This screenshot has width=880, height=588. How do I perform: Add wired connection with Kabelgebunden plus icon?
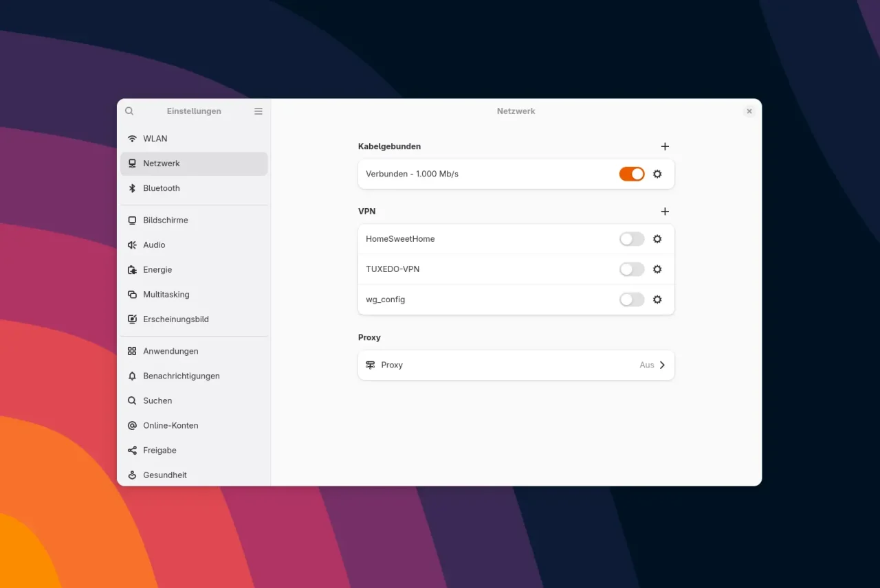(x=665, y=146)
